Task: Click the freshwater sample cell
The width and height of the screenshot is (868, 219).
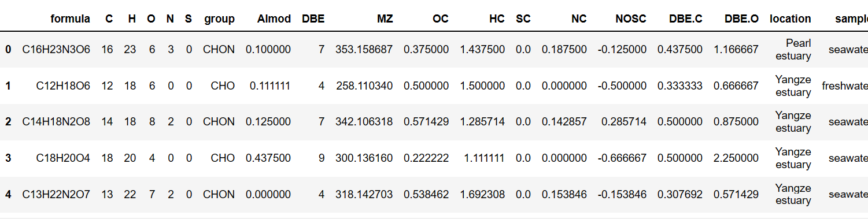Action: 844,86
